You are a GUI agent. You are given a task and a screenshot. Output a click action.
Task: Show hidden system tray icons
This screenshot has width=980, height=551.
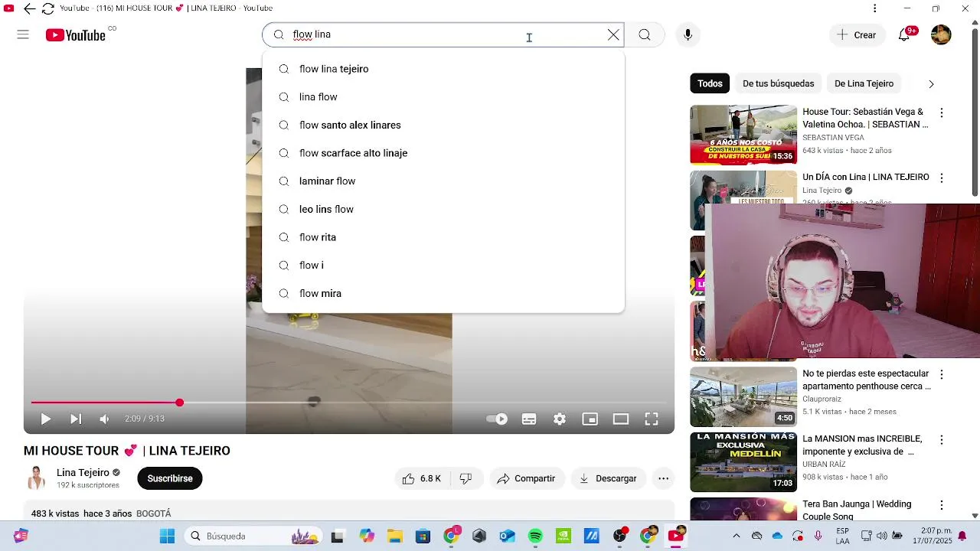pos(737,536)
